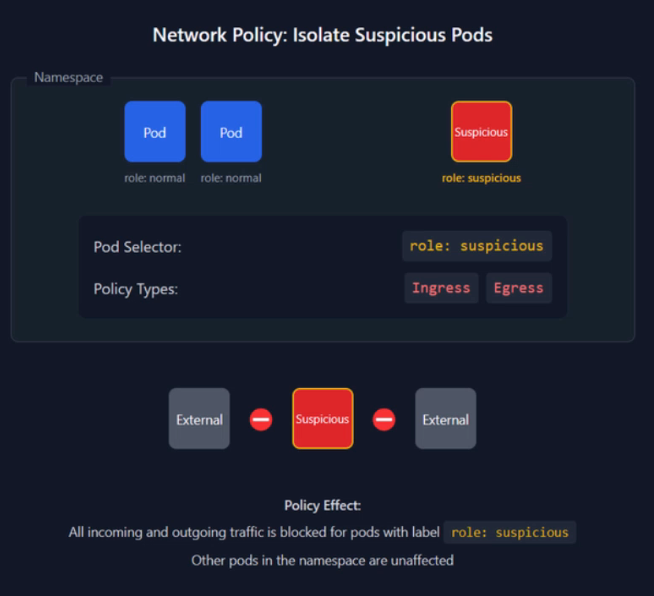Click the blocked icon right of Suspicious
Viewport: 654px width, 596px height.
pos(384,420)
